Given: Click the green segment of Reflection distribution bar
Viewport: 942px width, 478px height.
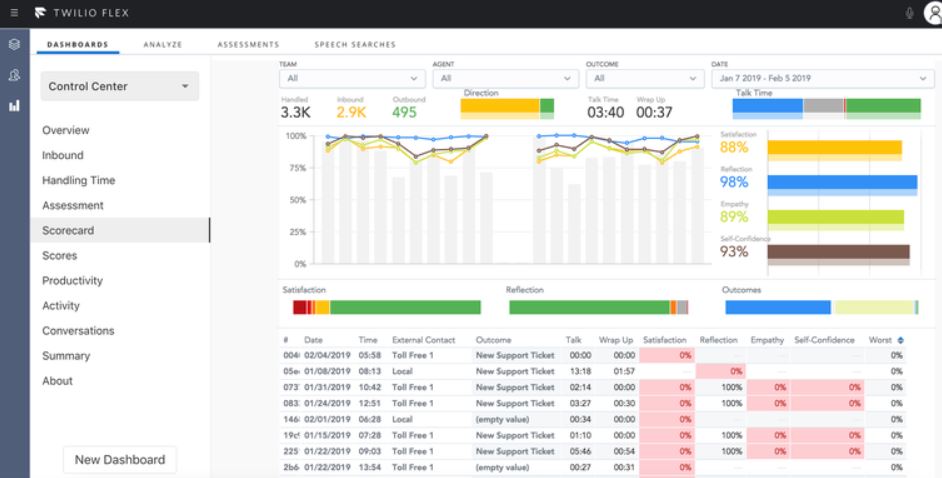Looking at the screenshot, I should (589, 307).
